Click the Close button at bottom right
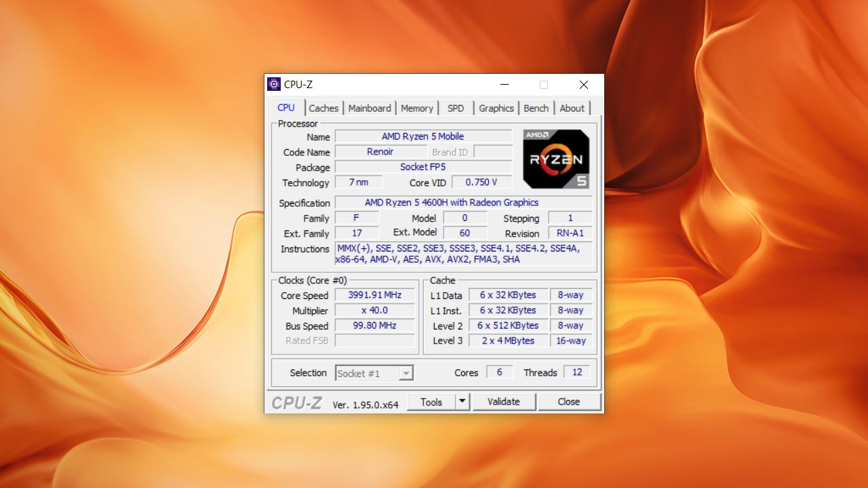The height and width of the screenshot is (488, 868). coord(569,401)
